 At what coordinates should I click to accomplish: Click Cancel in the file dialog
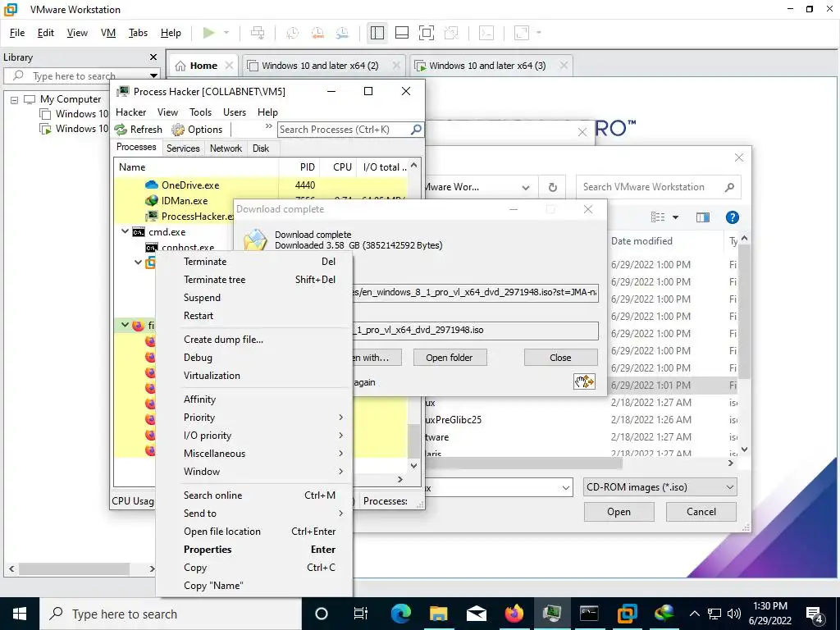(701, 512)
